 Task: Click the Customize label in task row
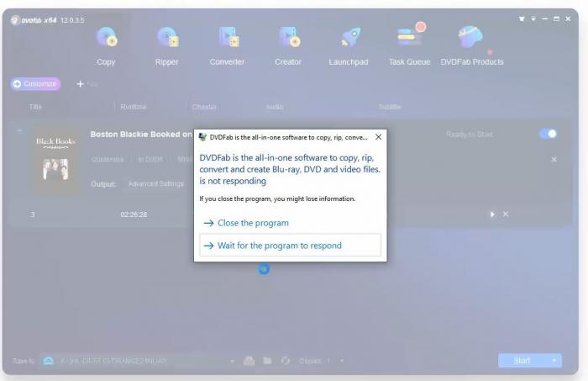pos(108,159)
